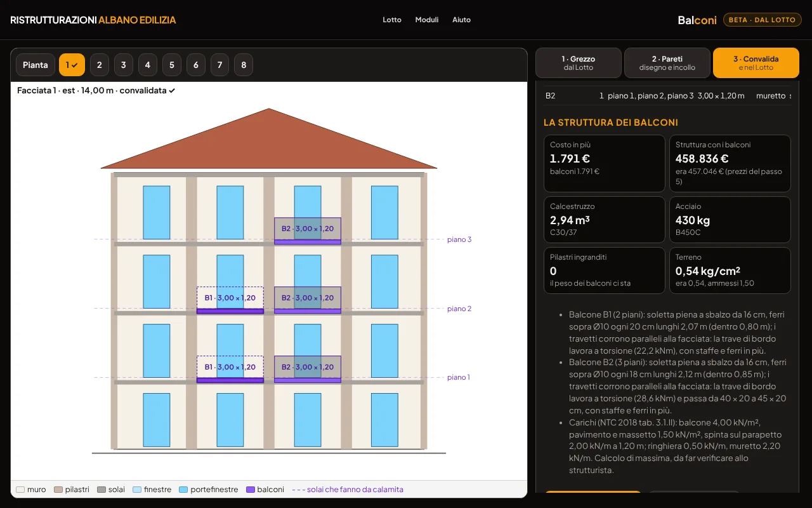Click the balconi legend swatch
This screenshot has height=508, width=812.
tap(250, 490)
